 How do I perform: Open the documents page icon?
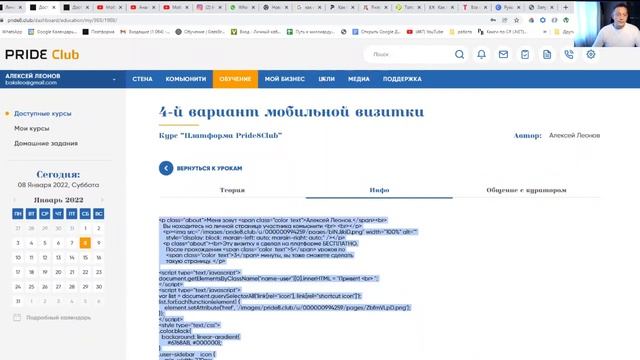pyautogui.click(x=547, y=54)
